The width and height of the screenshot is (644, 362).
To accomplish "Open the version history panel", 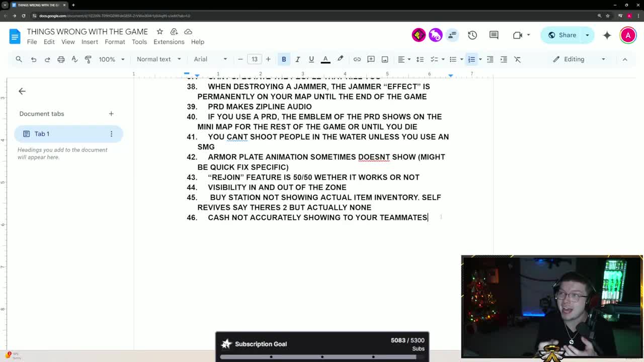I will (x=472, y=35).
